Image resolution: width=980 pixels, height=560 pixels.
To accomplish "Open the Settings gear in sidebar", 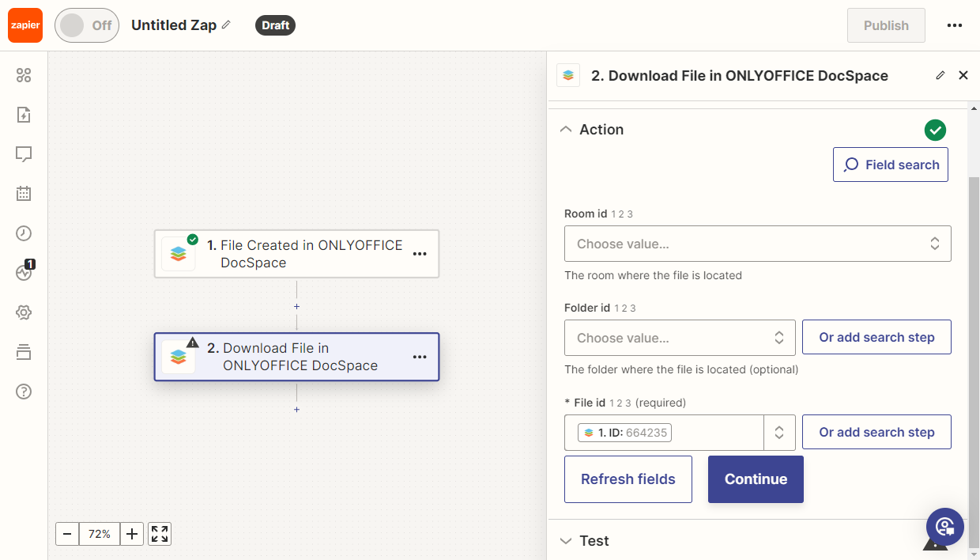I will [24, 312].
